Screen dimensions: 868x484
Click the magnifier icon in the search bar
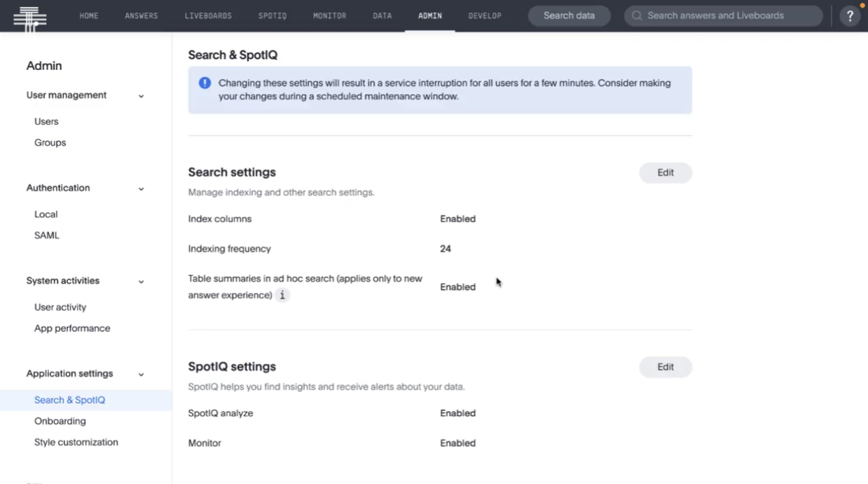point(636,16)
